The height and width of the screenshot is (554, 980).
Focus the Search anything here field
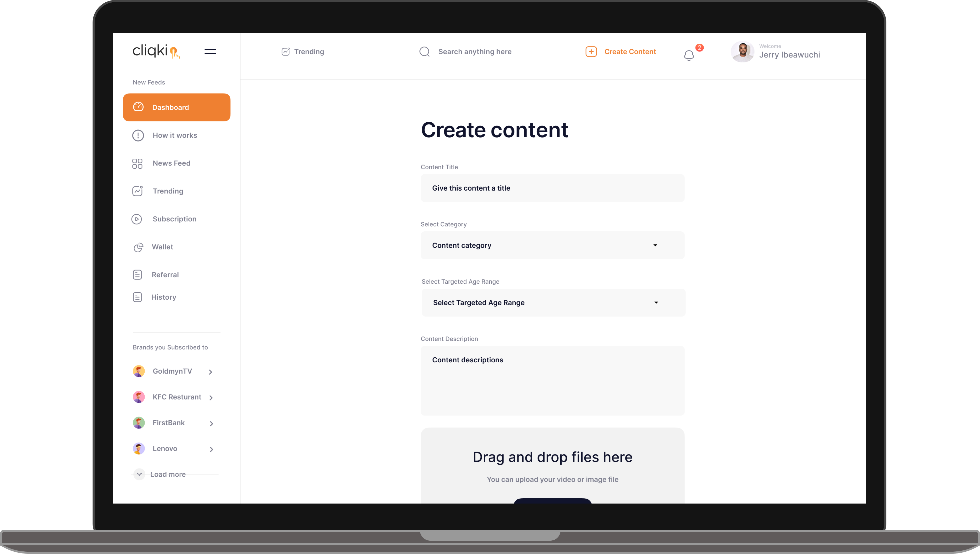pyautogui.click(x=475, y=51)
